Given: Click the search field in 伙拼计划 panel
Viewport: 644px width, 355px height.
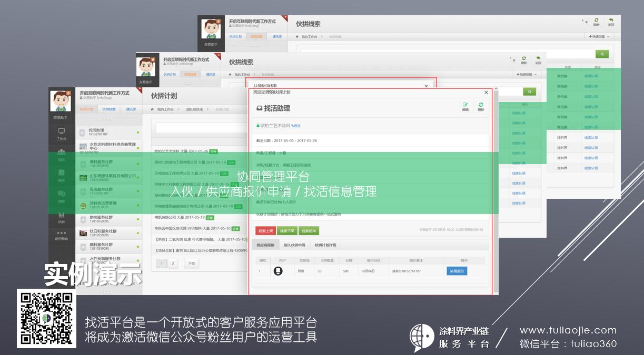Looking at the screenshot, I should click(200, 128).
